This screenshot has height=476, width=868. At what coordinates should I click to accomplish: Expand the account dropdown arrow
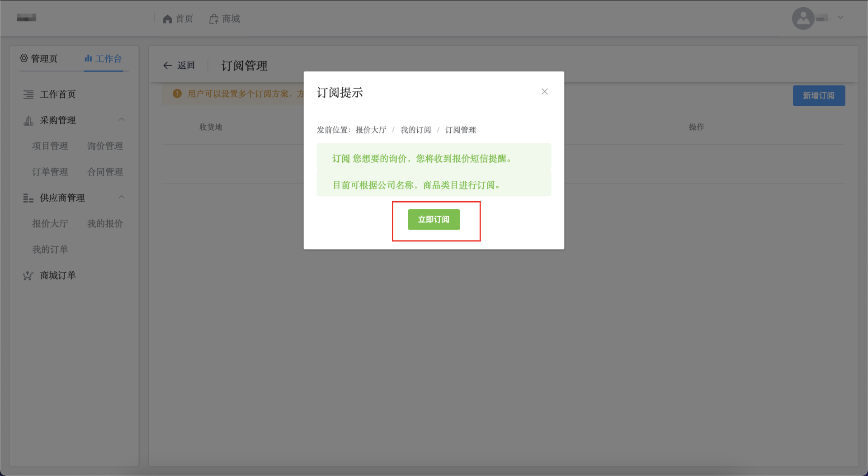(x=840, y=18)
